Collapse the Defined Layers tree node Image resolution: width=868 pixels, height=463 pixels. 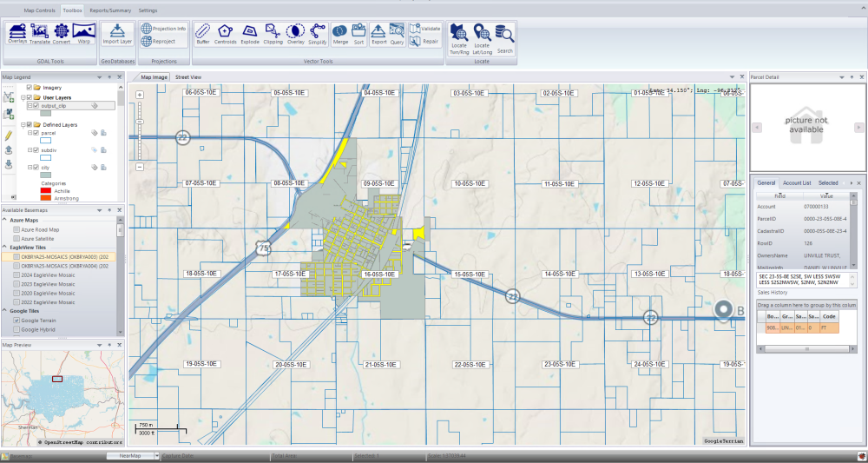[23, 124]
